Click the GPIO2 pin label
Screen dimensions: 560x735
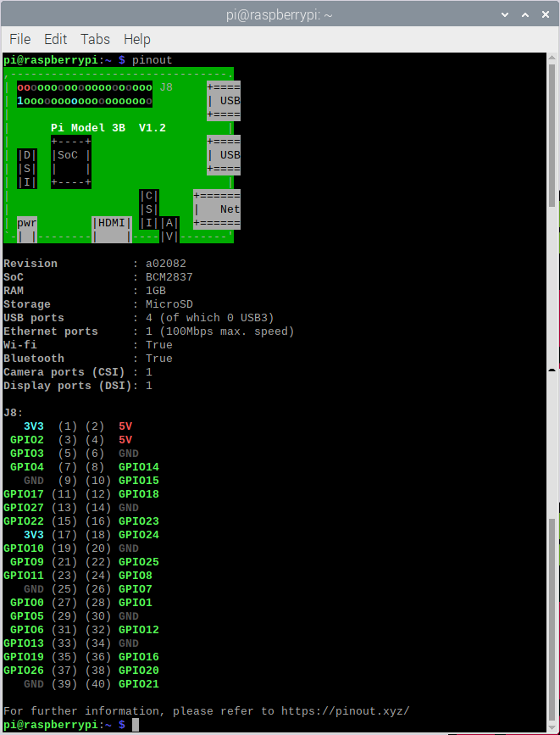coord(27,440)
